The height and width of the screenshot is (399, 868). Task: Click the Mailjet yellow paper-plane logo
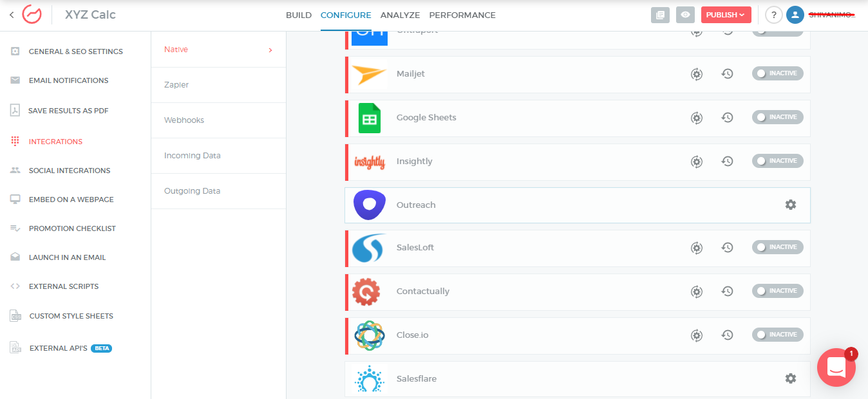click(369, 74)
